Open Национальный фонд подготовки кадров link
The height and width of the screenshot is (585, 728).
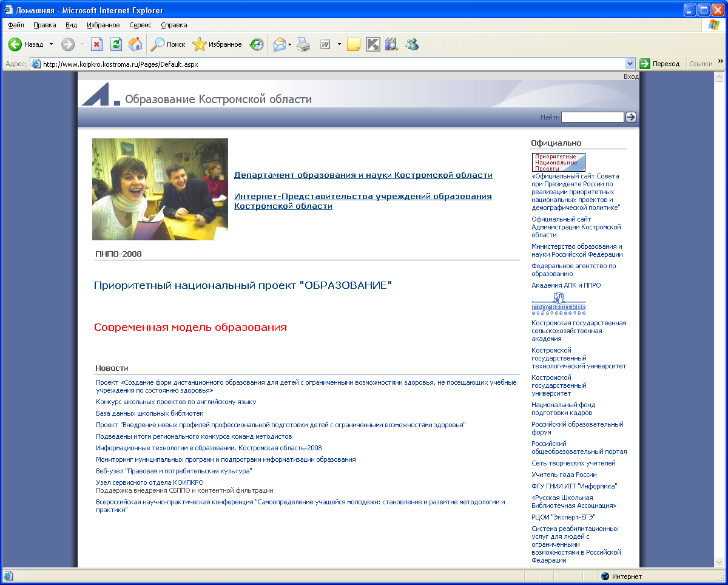point(564,408)
